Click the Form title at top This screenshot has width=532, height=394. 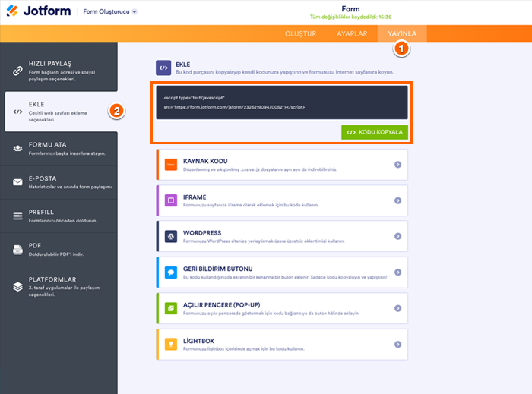coord(350,9)
